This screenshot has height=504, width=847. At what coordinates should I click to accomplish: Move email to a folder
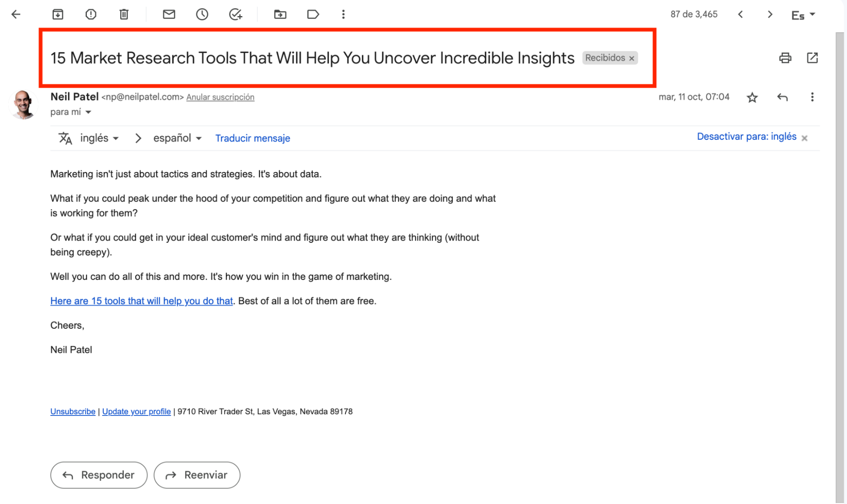[280, 14]
